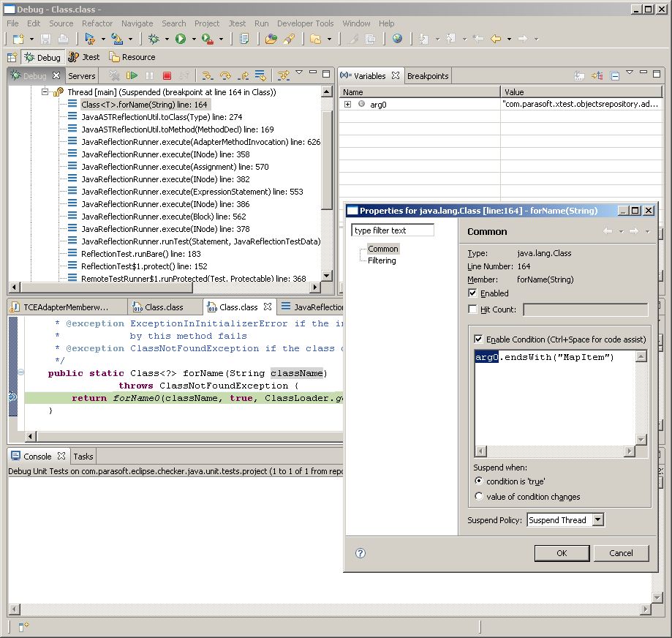Click Show Logical Structure in Variables view

point(597,76)
